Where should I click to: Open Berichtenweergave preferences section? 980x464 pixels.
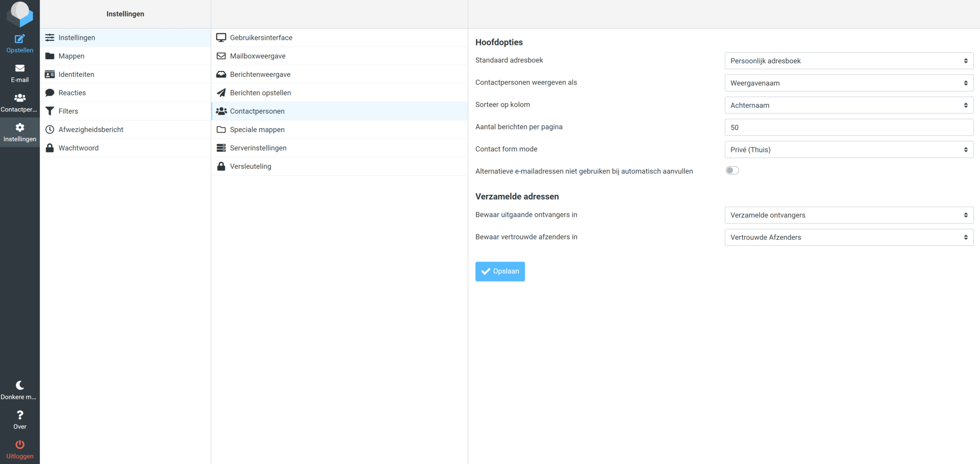click(339, 75)
